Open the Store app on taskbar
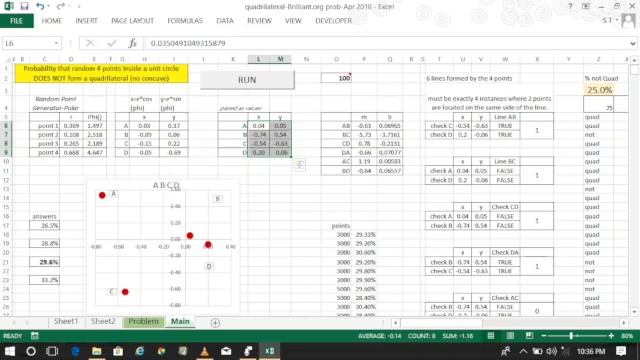Screen dimensions: 640x360 [118, 351]
